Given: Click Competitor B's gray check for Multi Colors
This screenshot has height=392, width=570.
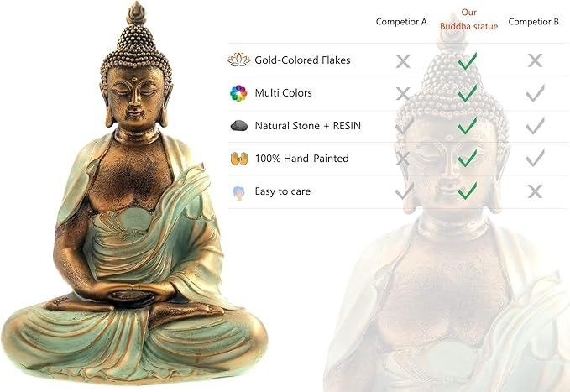Looking at the screenshot, I should point(535,93).
